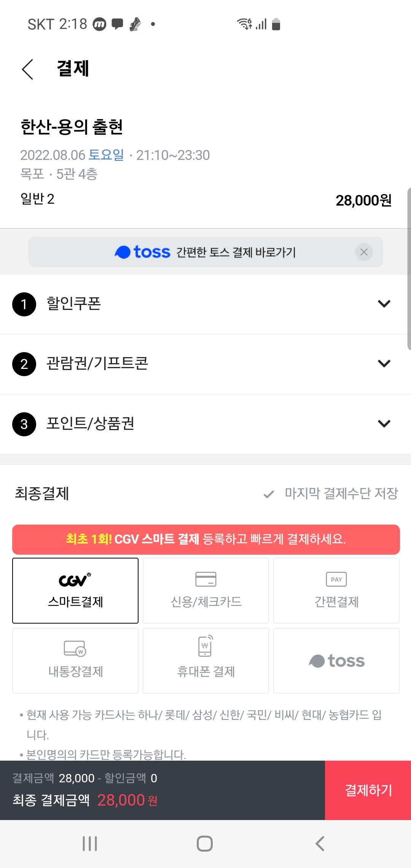Image resolution: width=411 pixels, height=868 pixels.
Task: Tap the CGV 스마트 결제 promotional banner
Action: pyautogui.click(x=205, y=538)
